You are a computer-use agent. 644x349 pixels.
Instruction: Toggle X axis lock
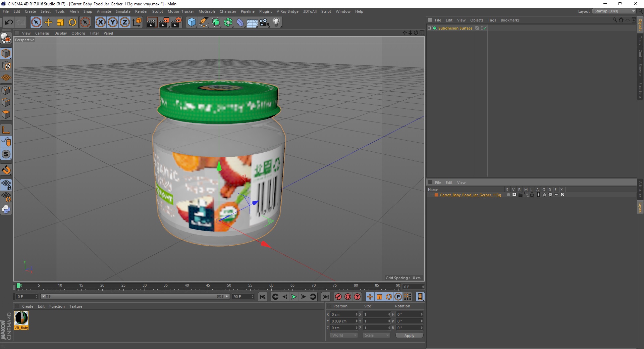(100, 22)
